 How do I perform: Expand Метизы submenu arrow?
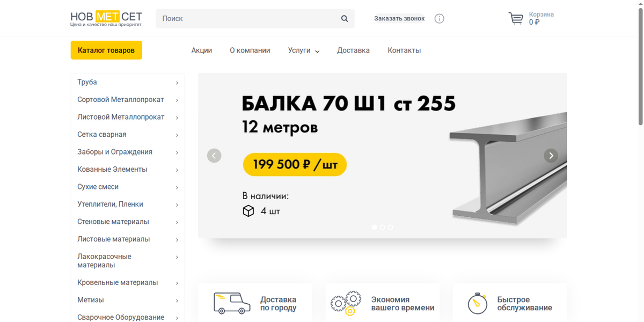click(177, 301)
